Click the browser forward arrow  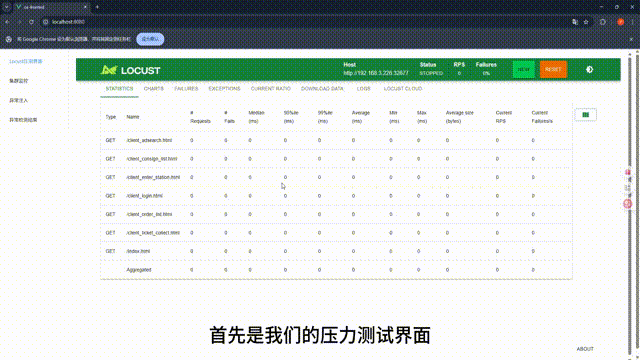[x=19, y=22]
